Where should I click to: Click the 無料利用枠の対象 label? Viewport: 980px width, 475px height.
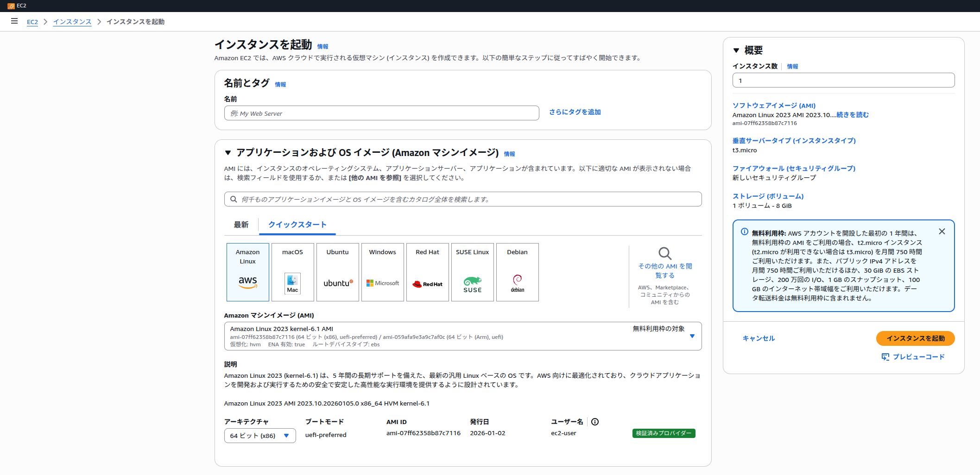click(658, 329)
